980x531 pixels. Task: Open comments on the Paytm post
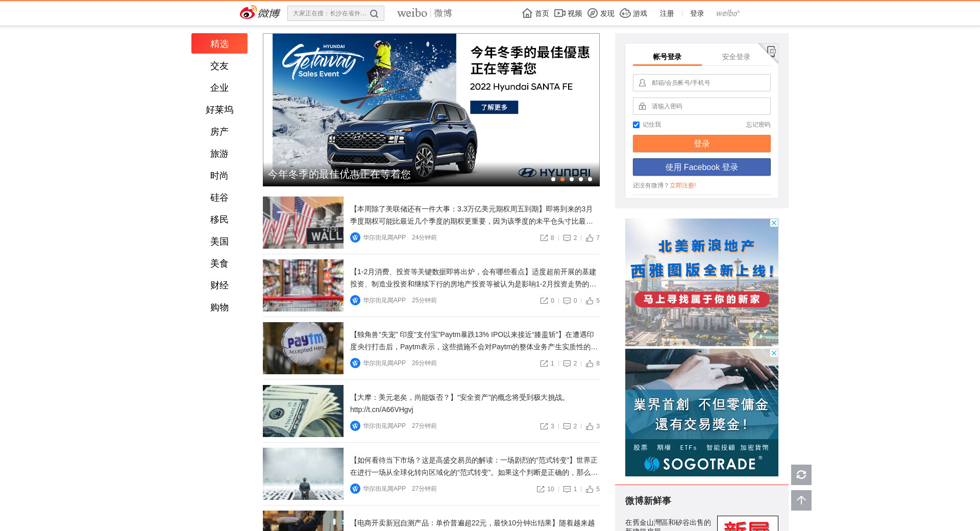click(x=567, y=364)
